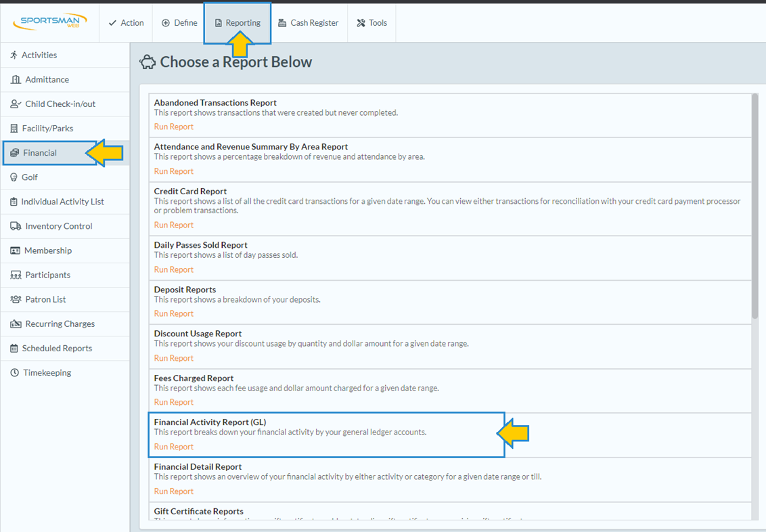This screenshot has height=532, width=766.
Task: Run the Financial Activity Report (GL)
Action: tap(173, 447)
